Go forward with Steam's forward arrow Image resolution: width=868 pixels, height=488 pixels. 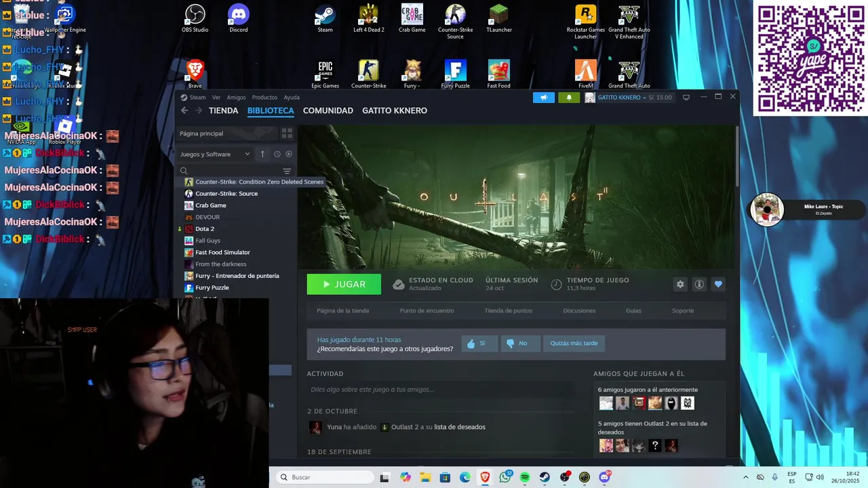pos(198,110)
